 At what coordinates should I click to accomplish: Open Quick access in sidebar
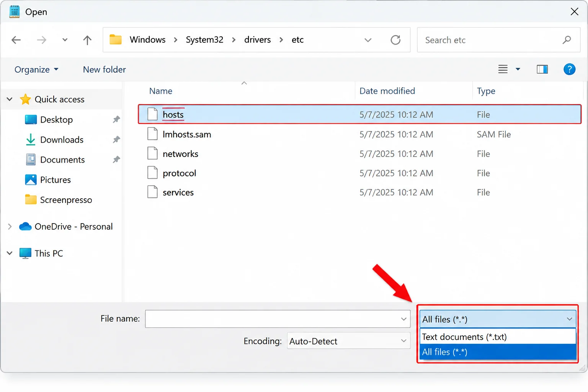point(59,100)
